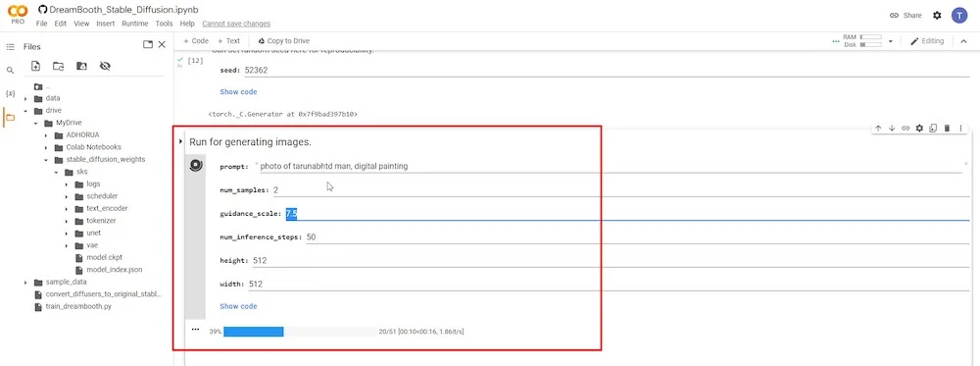Open the Help menu
This screenshot has height=366, width=980.
[x=187, y=24]
